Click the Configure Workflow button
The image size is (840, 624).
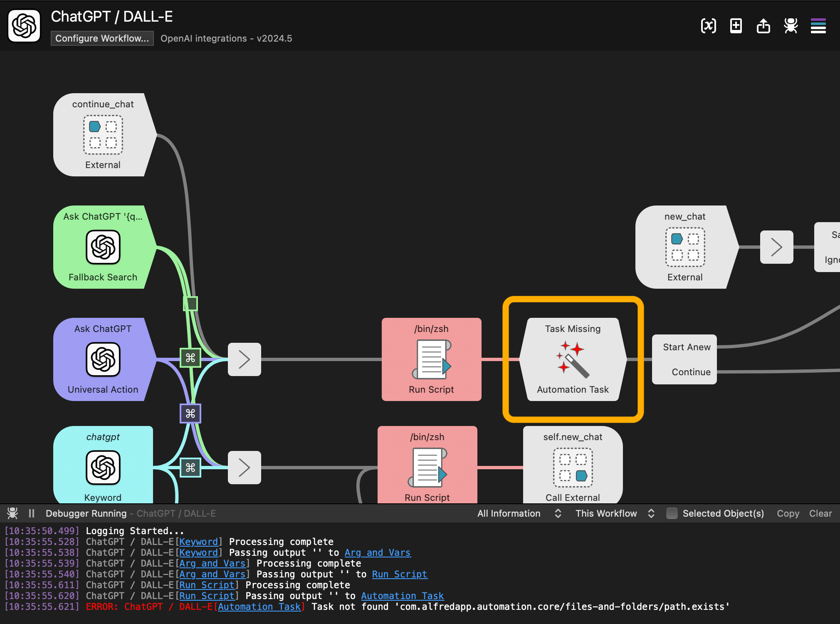[x=101, y=38]
